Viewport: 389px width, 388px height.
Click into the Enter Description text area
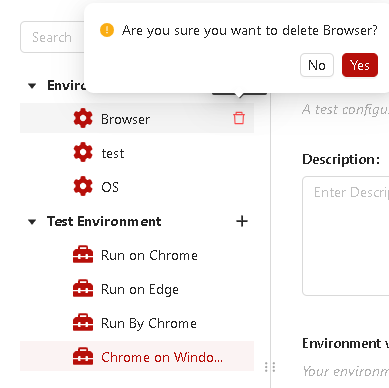pos(346,236)
